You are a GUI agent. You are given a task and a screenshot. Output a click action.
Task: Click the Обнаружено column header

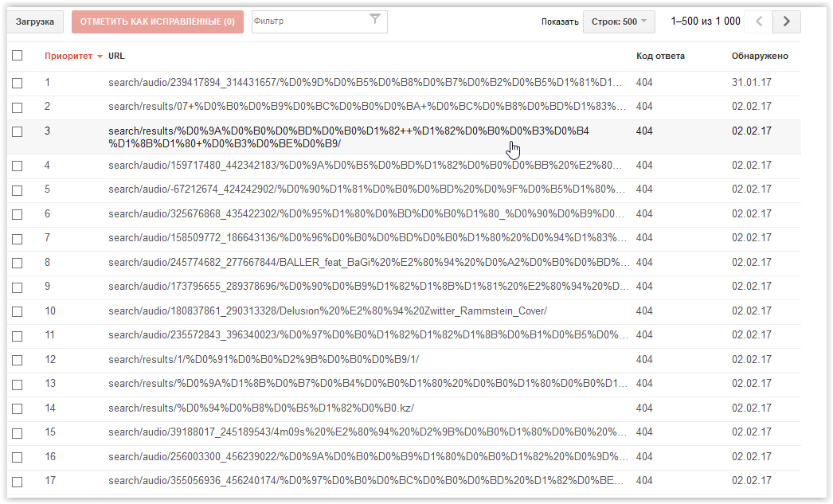click(x=760, y=57)
